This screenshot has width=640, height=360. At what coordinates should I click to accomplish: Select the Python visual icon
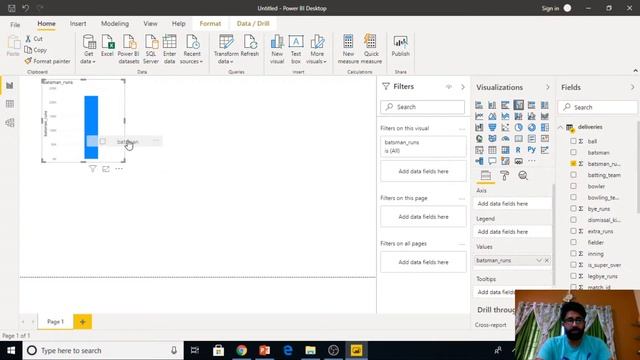click(531, 150)
